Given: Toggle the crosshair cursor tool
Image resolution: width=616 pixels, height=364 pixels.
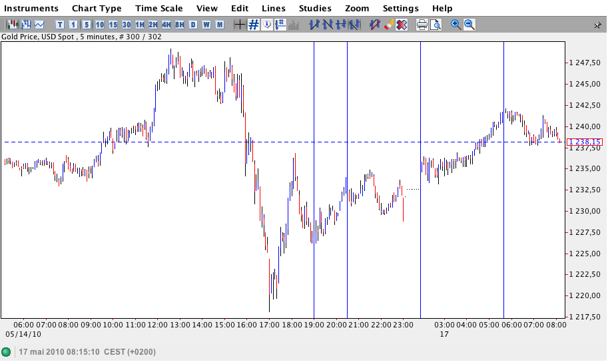Looking at the screenshot, I should tap(240, 25).
